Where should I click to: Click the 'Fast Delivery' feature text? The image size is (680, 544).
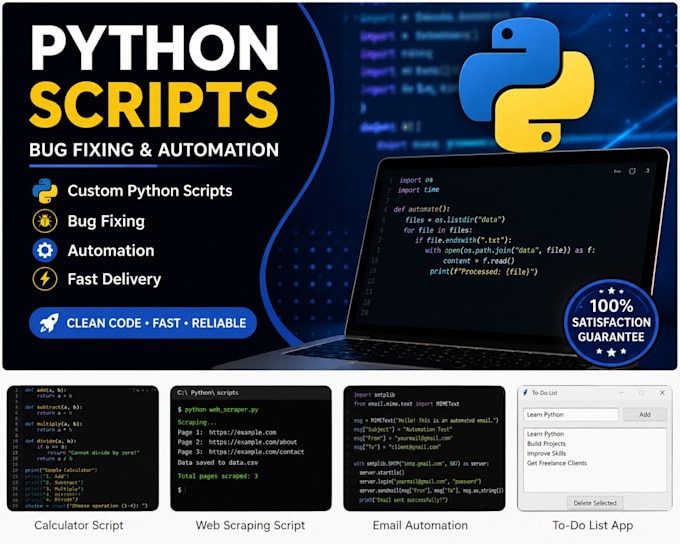pyautogui.click(x=114, y=279)
